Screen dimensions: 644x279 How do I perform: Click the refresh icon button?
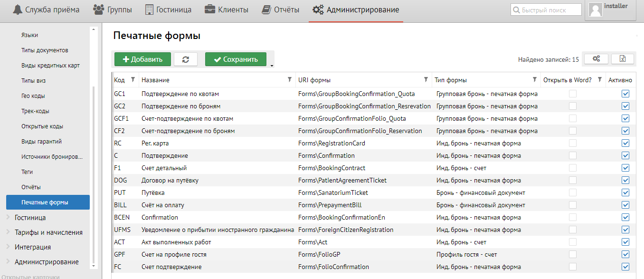(x=186, y=59)
